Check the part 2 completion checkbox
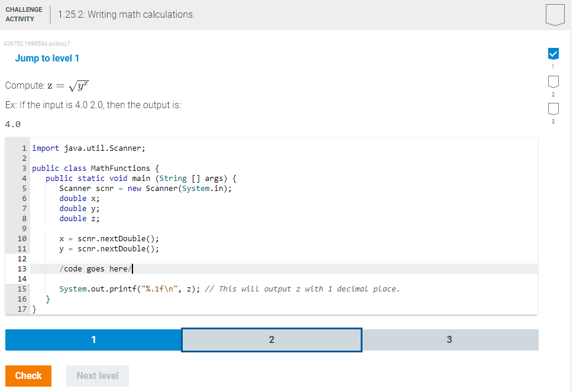 click(x=553, y=82)
